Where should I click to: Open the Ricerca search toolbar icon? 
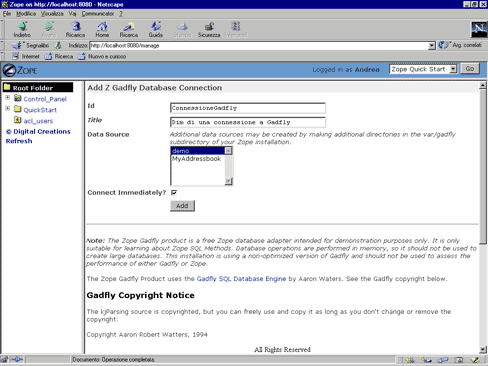click(129, 26)
